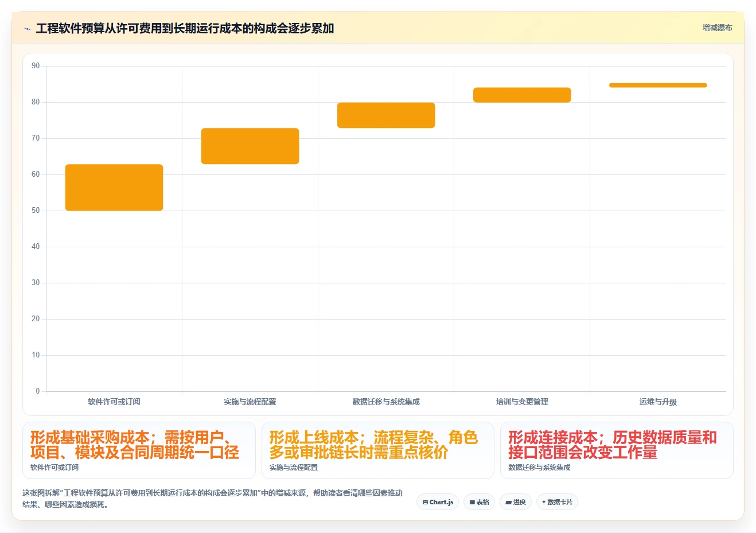Click the Chart.js tag chip

[x=438, y=502]
